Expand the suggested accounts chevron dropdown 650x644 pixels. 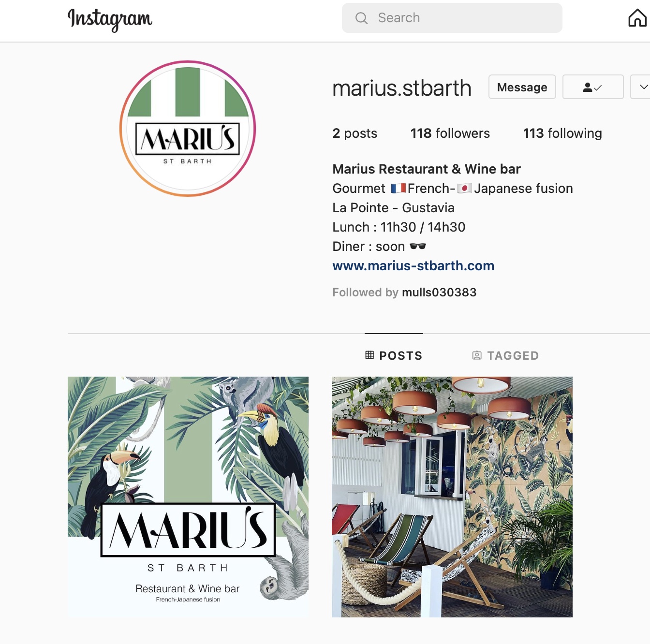pyautogui.click(x=641, y=87)
